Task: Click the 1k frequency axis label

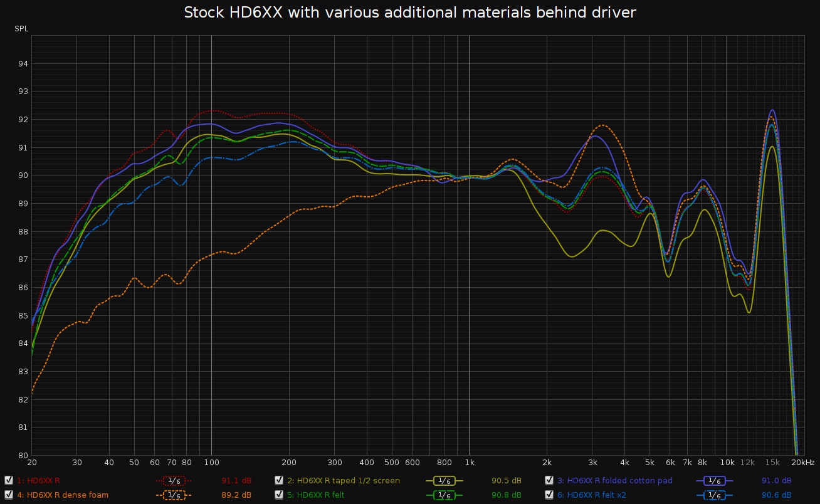Action: [x=469, y=463]
